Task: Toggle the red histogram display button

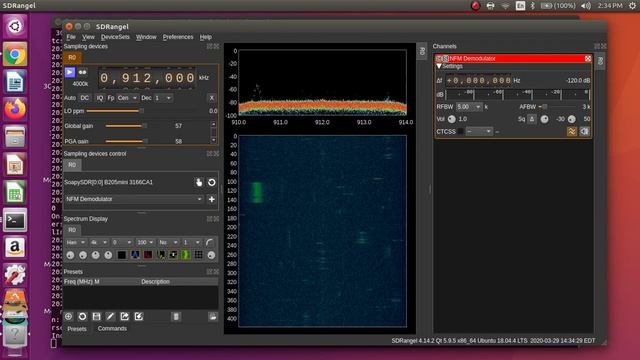Action: [148, 255]
